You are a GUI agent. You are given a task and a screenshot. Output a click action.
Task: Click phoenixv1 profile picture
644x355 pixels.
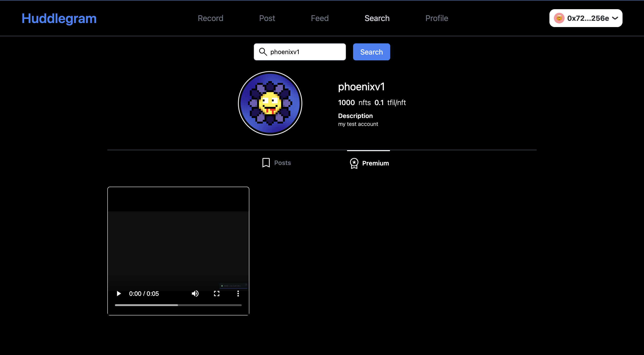[270, 103]
